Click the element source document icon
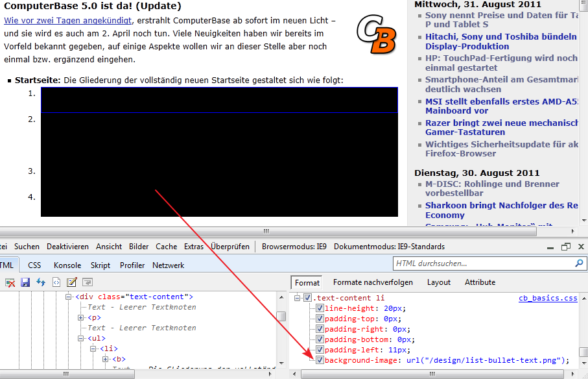 [56, 282]
